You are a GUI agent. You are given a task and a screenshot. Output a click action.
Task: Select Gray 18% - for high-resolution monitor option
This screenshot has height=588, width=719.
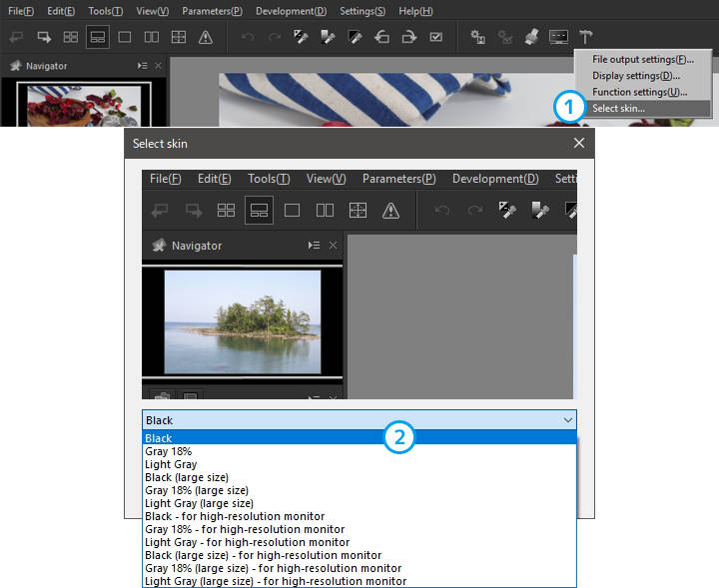coord(359,529)
